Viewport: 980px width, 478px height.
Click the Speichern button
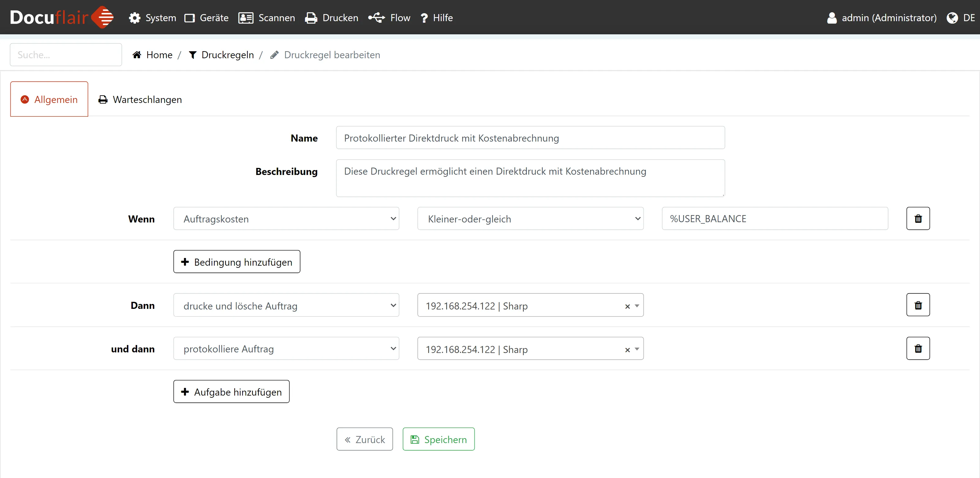tap(438, 439)
